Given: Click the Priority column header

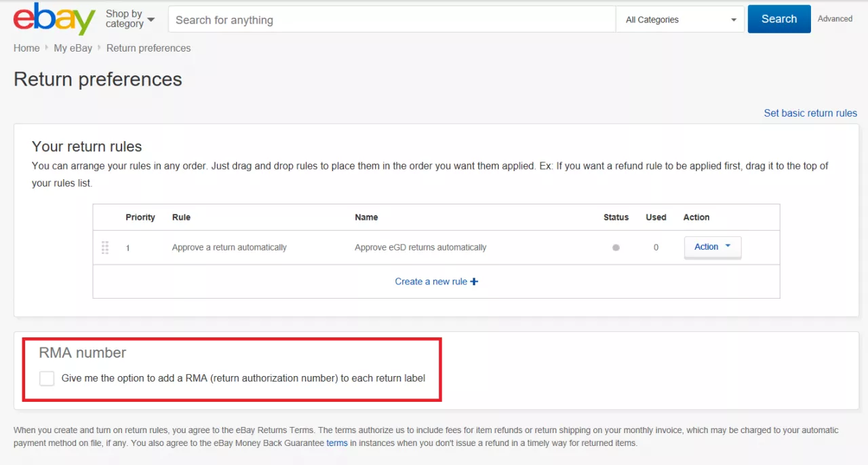Looking at the screenshot, I should click(140, 217).
